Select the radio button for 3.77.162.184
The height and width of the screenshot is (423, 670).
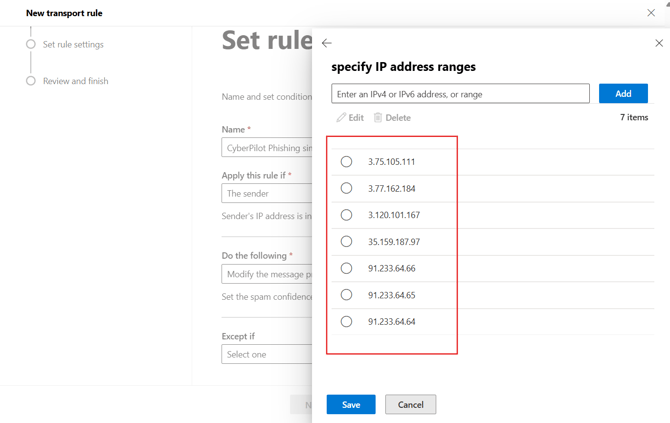coord(346,188)
